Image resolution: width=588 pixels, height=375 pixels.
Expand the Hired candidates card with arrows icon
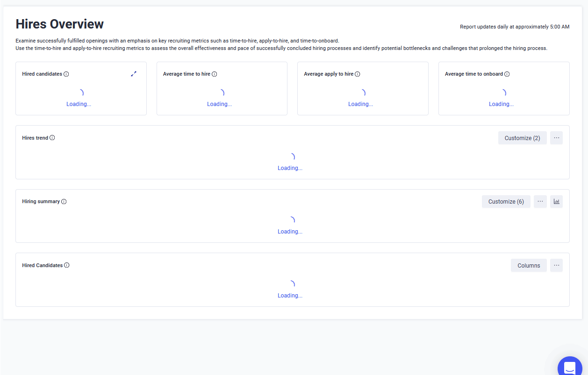(134, 74)
